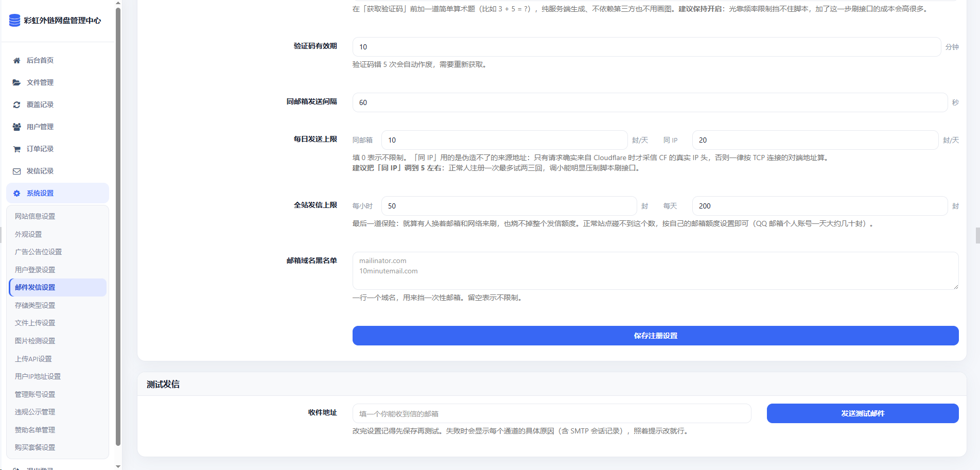Screen dimensions: 980x470
Task: Click the sidebar scroll-down arrow
Action: pos(118,466)
